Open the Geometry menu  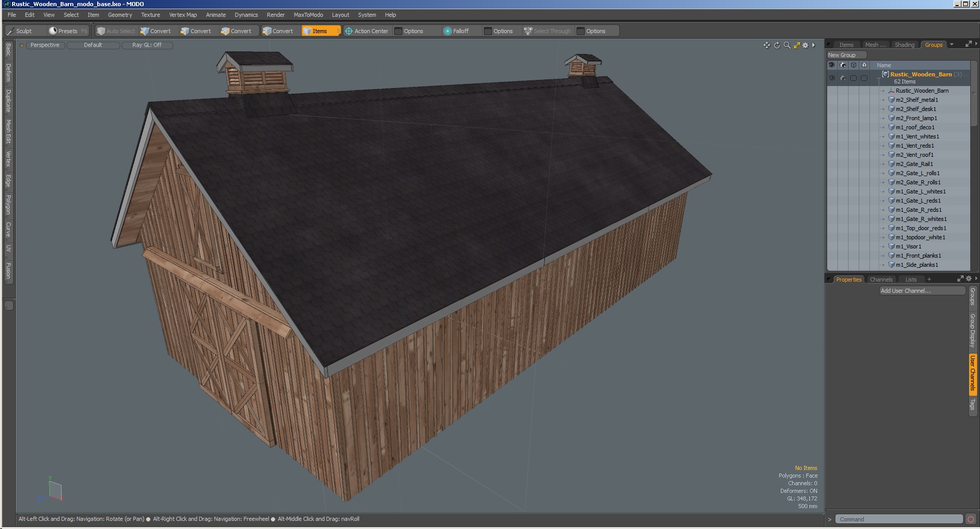(120, 15)
